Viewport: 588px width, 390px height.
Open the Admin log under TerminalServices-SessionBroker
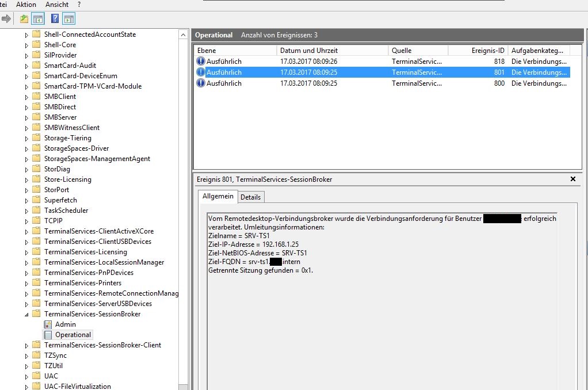point(65,324)
